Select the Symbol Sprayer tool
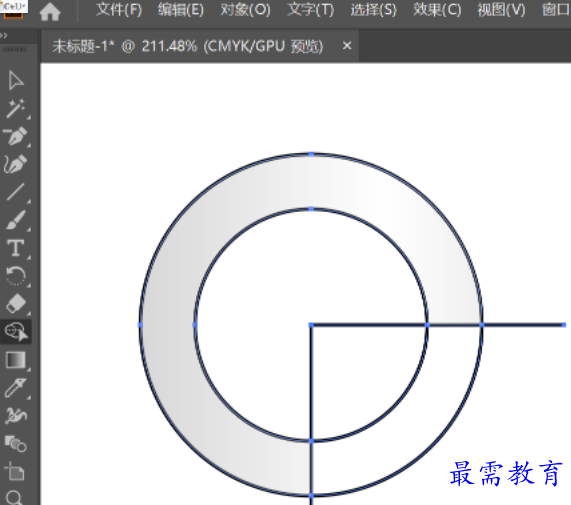The image size is (571, 505). coord(16,415)
